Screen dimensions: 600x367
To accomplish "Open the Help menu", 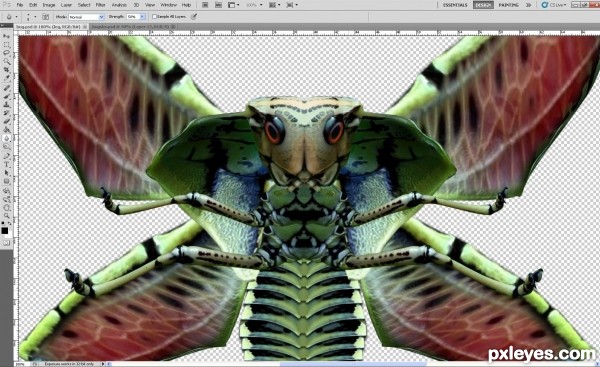I will click(x=186, y=5).
